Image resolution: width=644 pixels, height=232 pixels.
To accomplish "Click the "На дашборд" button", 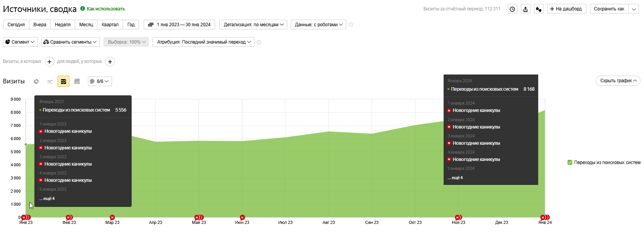I will coord(566,9).
